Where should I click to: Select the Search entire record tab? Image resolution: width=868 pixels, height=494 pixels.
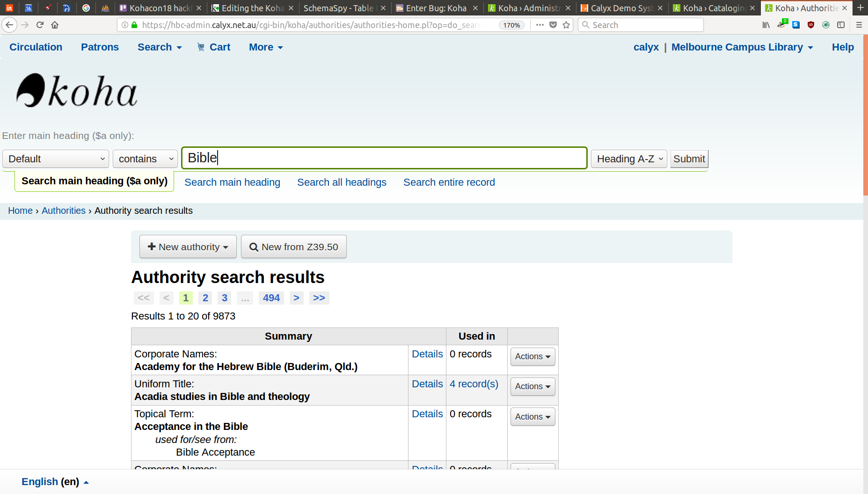coord(449,182)
